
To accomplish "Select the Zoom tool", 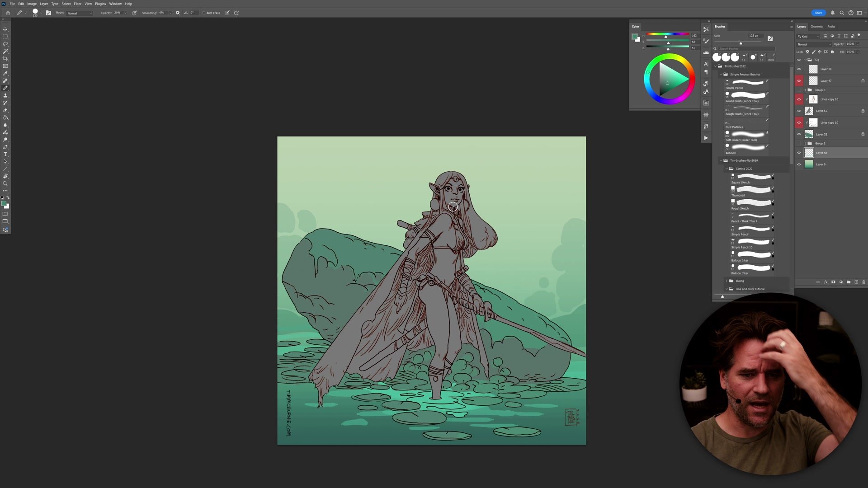I will tap(5, 183).
